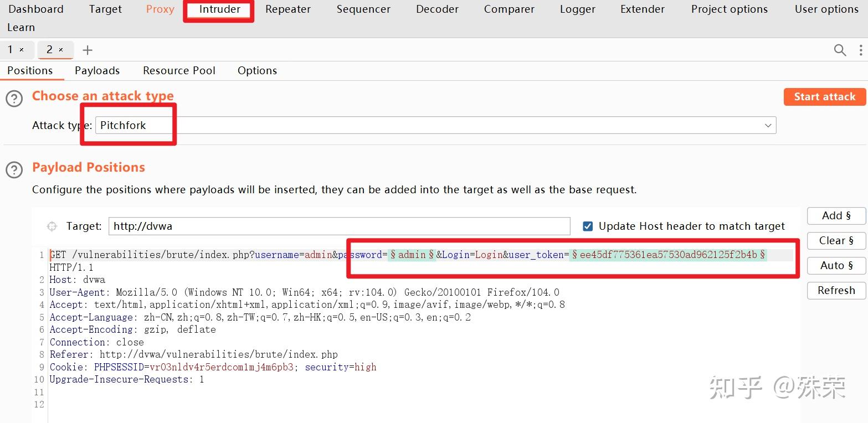Screen dimensions: 868x423
Task: Add a new Intruder tab with plus
Action: pyautogui.click(x=87, y=50)
